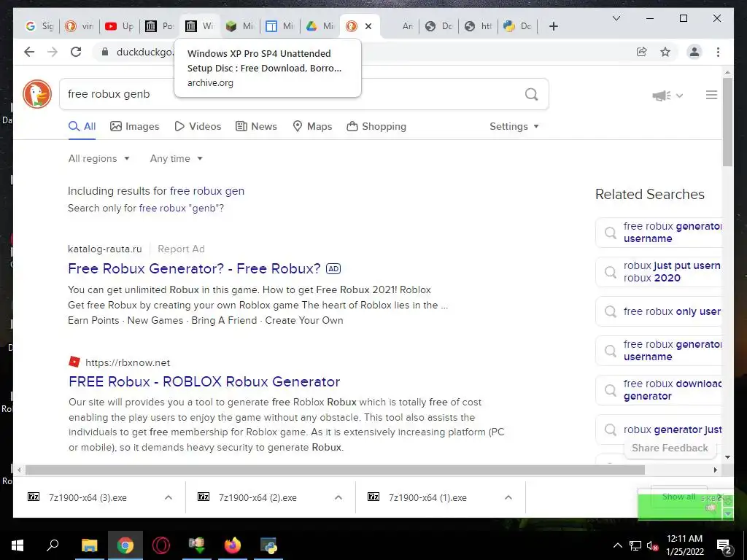
Task: Click the taskbar clock showing 12:11 AM
Action: (x=684, y=545)
